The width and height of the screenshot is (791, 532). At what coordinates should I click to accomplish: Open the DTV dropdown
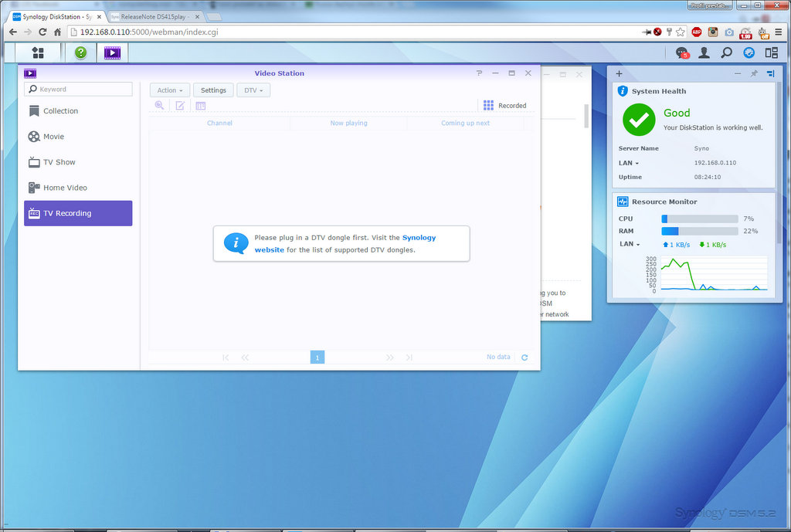(253, 90)
